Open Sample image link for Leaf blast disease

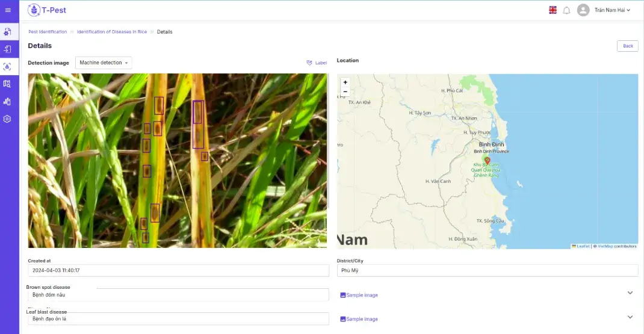[362, 319]
